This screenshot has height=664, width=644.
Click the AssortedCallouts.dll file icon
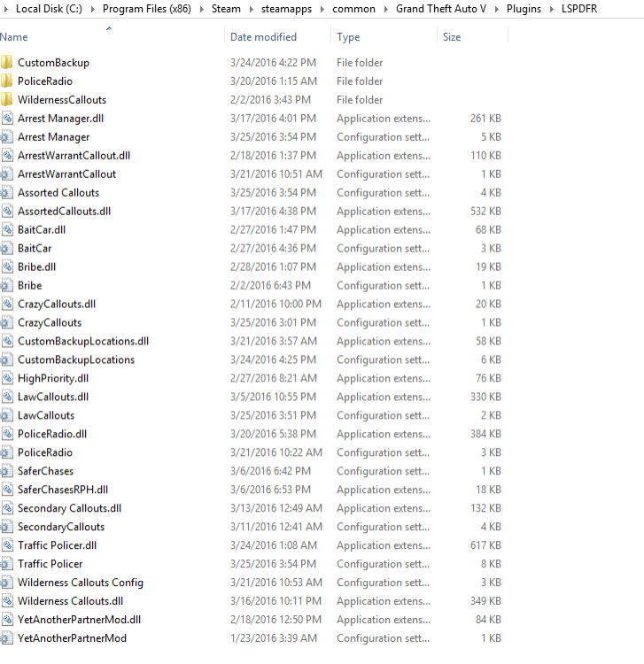pos(7,212)
